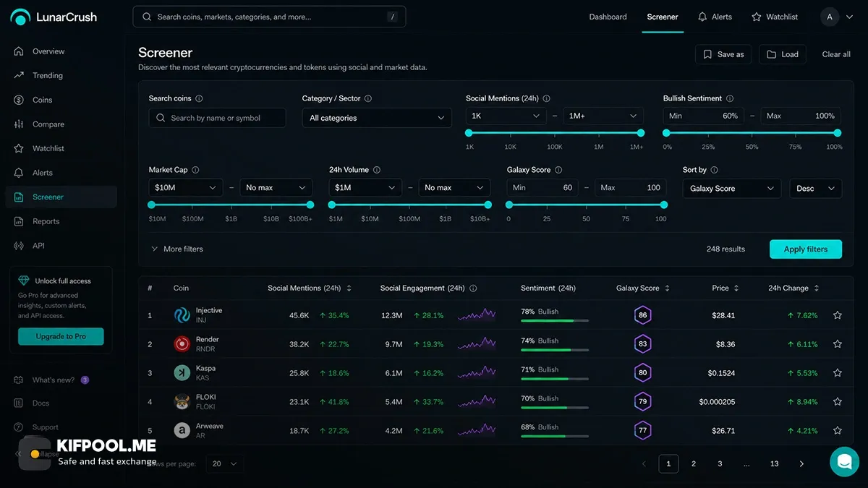Click the Kaspa coin icon

182,373
